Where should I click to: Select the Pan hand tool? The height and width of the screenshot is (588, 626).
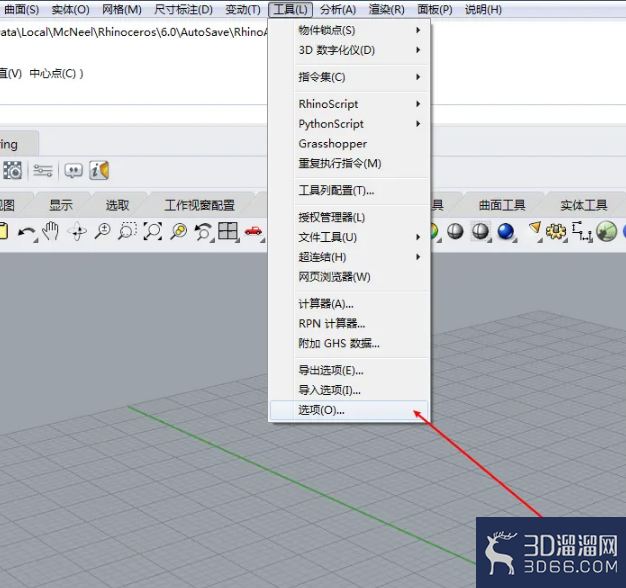coord(51,231)
